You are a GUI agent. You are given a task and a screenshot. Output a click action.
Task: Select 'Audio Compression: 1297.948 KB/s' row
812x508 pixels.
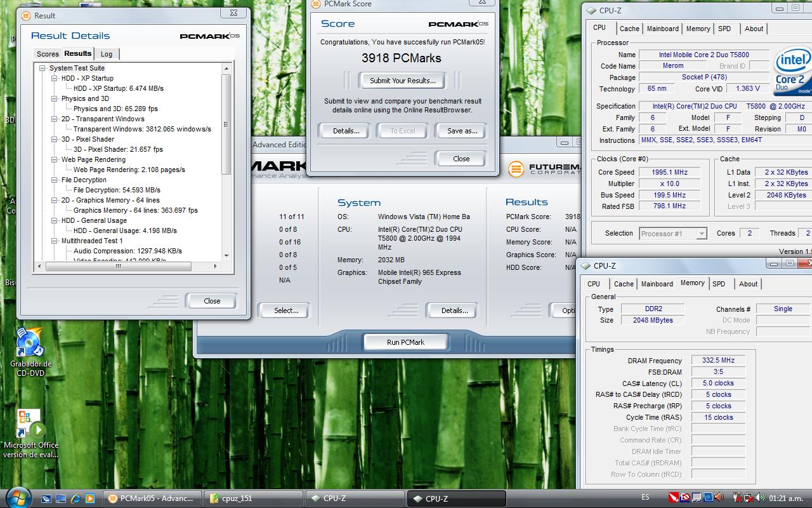tap(128, 251)
